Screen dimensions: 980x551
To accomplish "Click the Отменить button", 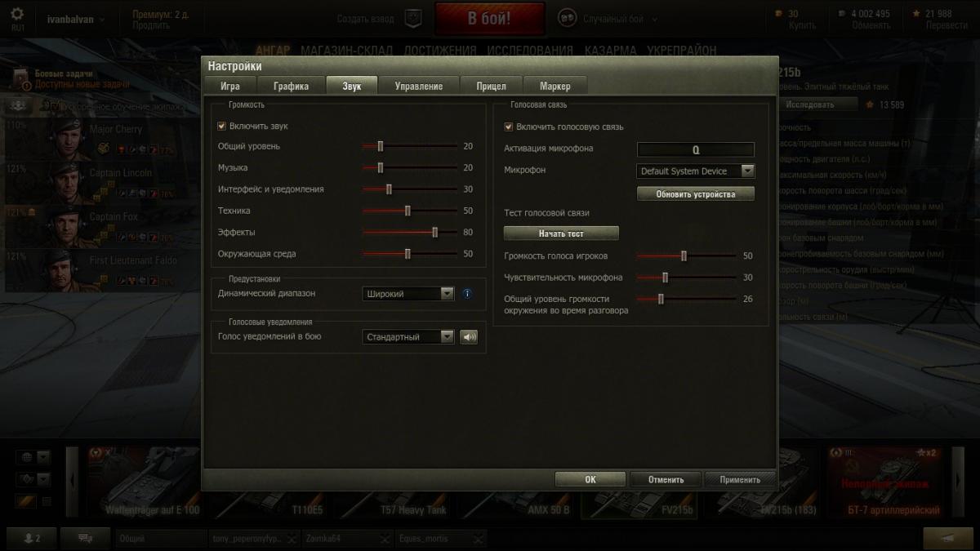I will point(666,479).
